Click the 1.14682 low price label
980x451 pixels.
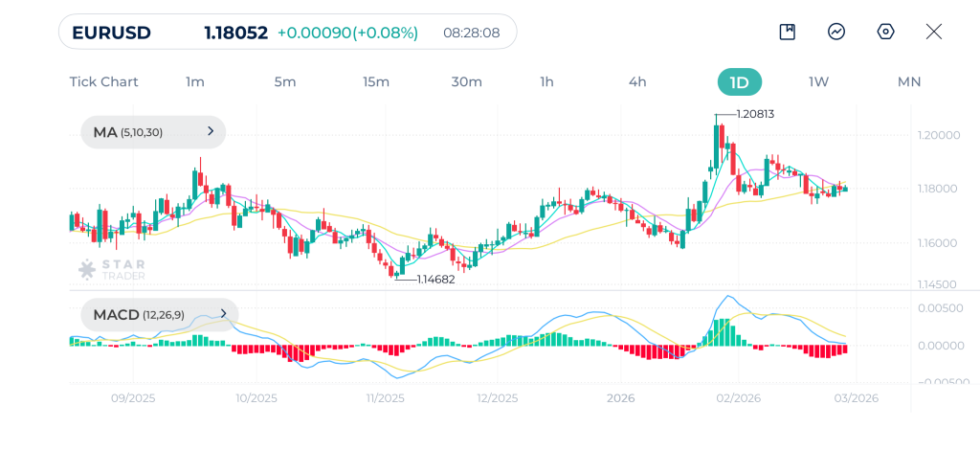pos(435,280)
